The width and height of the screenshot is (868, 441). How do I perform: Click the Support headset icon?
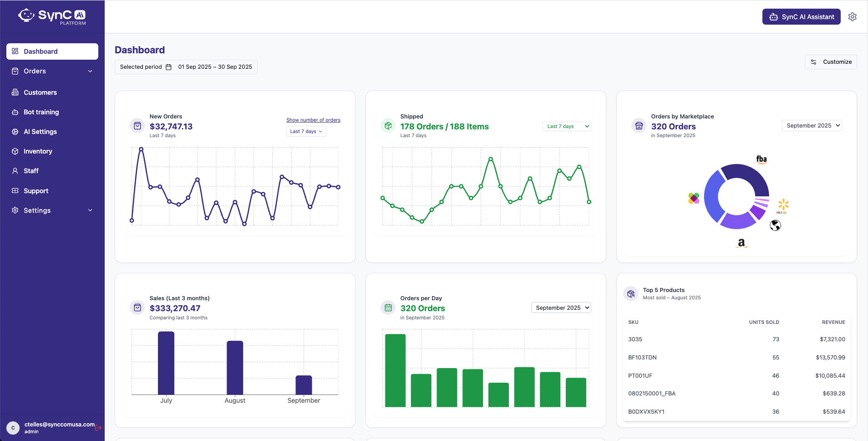click(15, 190)
